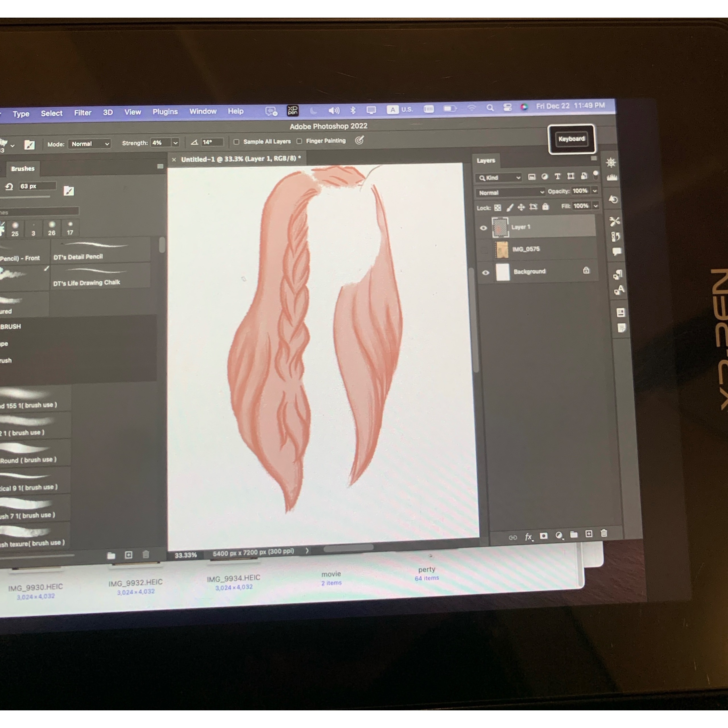Open the Filter menu
The image size is (728, 728).
point(82,113)
